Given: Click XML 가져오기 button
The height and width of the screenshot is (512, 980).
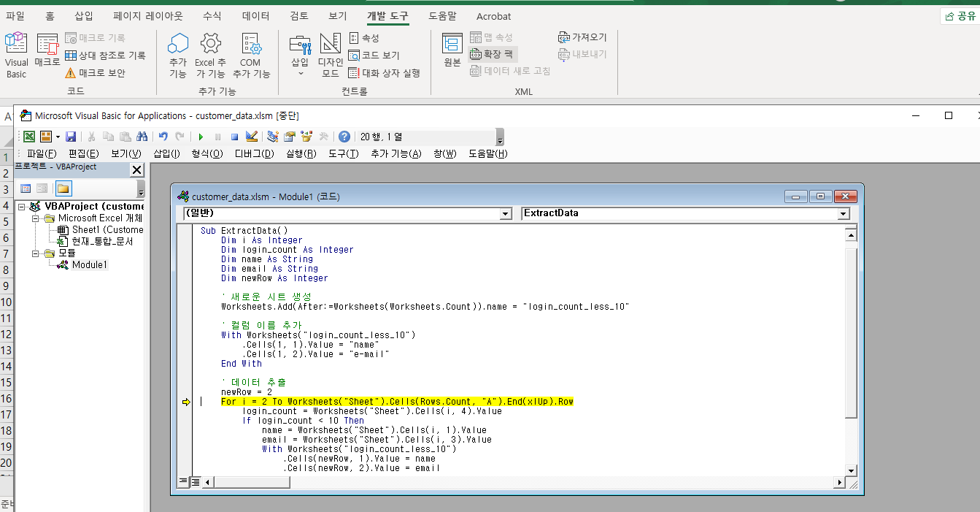Looking at the screenshot, I should pyautogui.click(x=582, y=37).
